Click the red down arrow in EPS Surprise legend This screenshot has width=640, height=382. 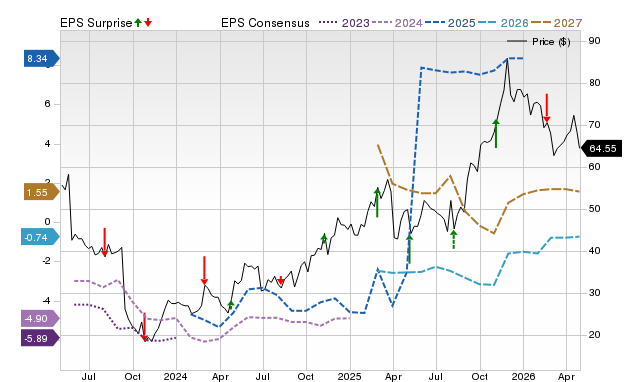click(x=148, y=23)
